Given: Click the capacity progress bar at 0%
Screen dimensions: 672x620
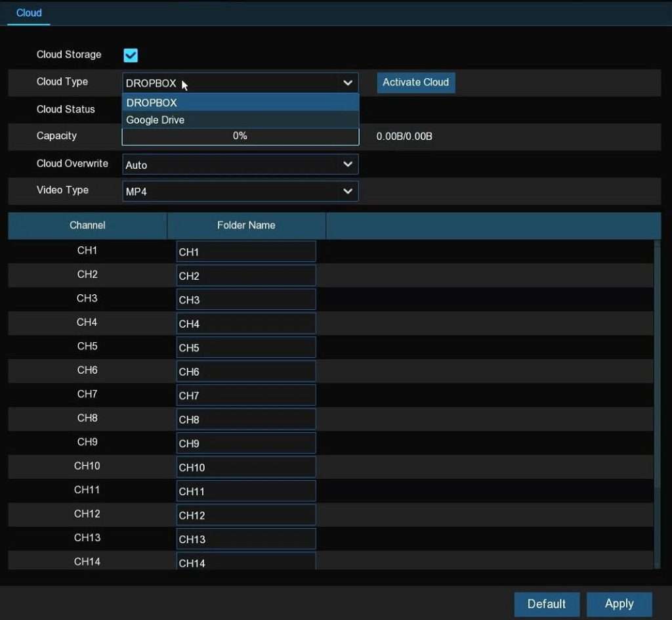Looking at the screenshot, I should [x=240, y=136].
